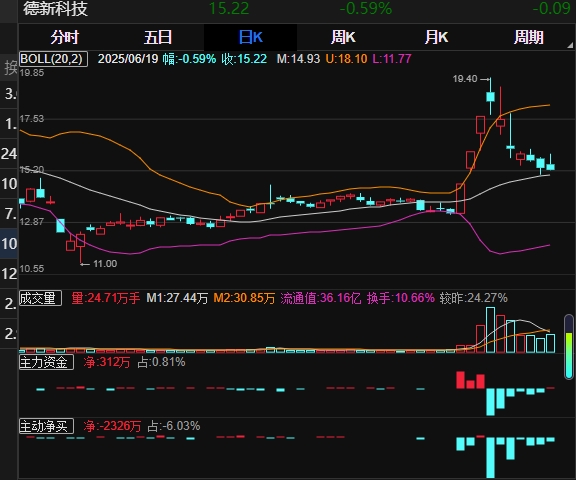Click the 12.87 price axis label
The width and height of the screenshot is (576, 480).
pos(32,222)
